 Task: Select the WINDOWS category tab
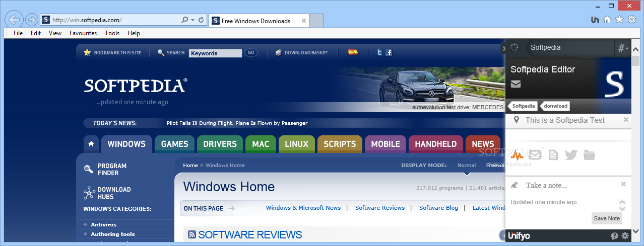126,144
